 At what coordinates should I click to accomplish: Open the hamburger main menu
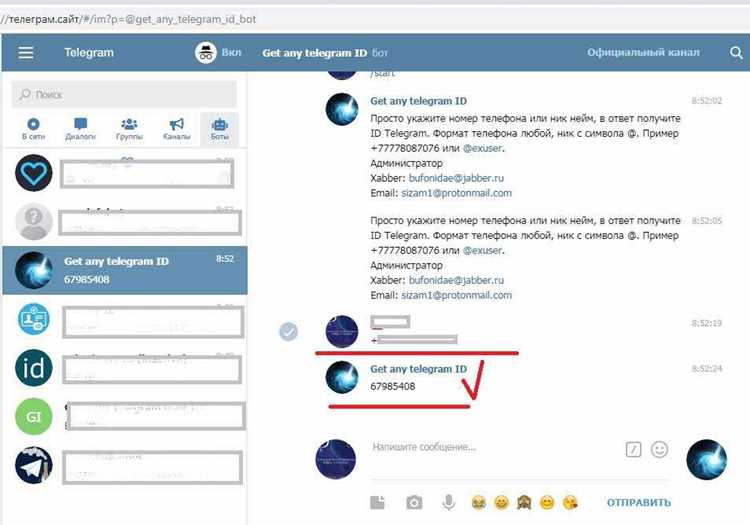point(26,53)
